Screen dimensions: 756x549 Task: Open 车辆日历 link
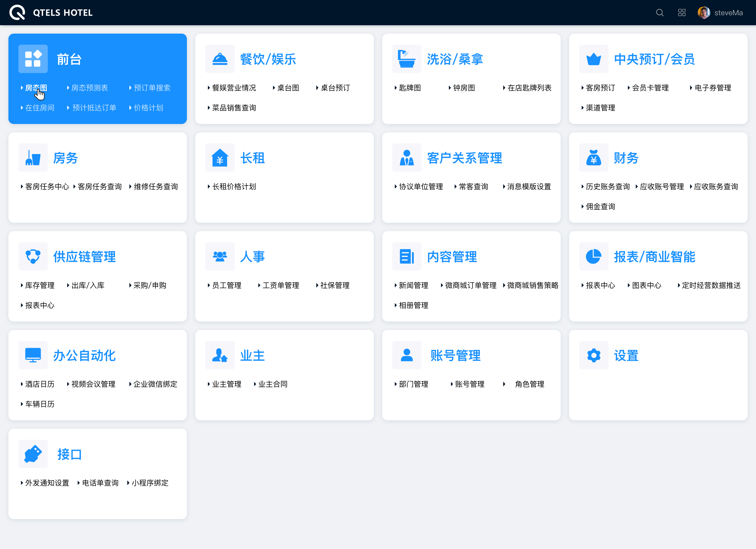click(40, 404)
